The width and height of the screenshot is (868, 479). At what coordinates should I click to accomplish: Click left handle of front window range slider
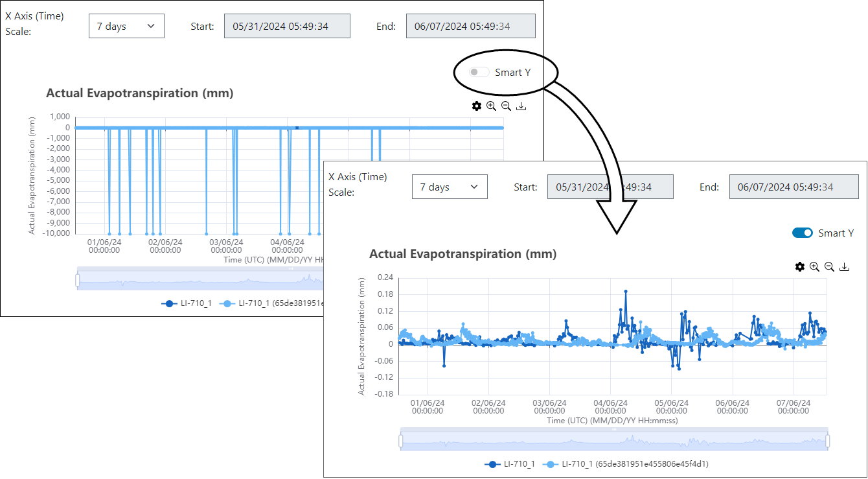point(400,441)
